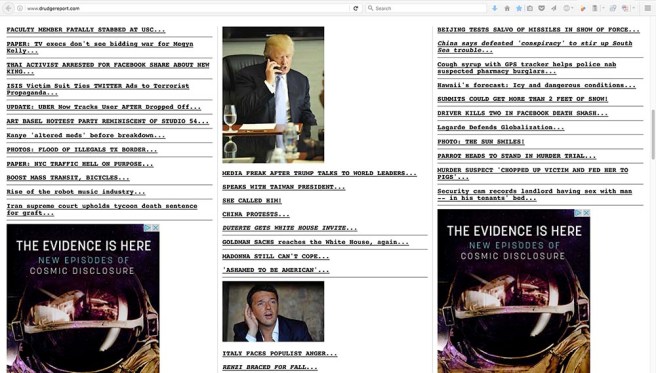Viewport: 656px width, 373px height.
Task: Open the Firefox hamburger menu
Action: (647, 8)
